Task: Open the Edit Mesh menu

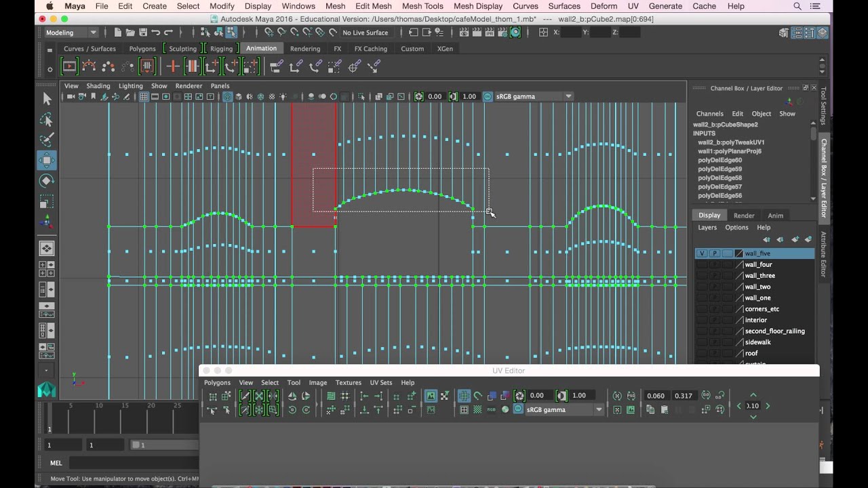Action: point(374,6)
